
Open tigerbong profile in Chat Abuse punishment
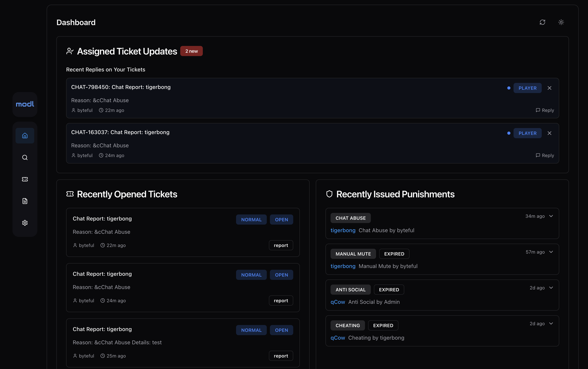[343, 230]
